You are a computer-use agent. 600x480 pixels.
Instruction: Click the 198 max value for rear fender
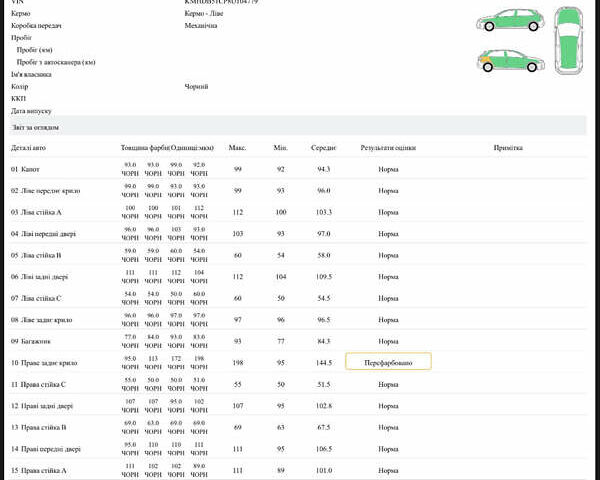[x=238, y=362]
